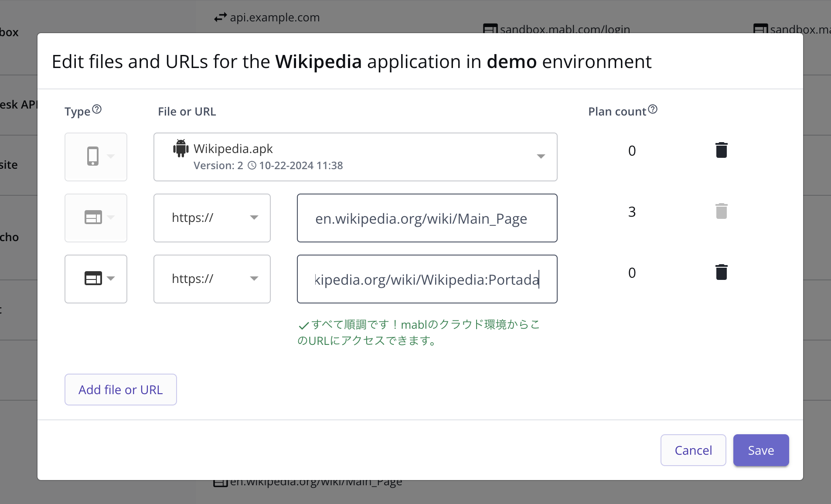Click api.example.com in the background page
The image size is (831, 504).
275,17
